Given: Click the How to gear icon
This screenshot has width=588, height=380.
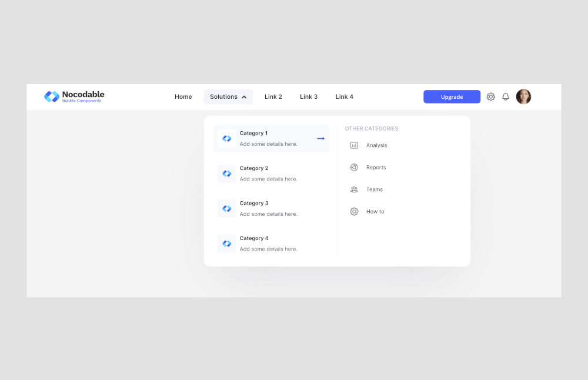Looking at the screenshot, I should (353, 211).
